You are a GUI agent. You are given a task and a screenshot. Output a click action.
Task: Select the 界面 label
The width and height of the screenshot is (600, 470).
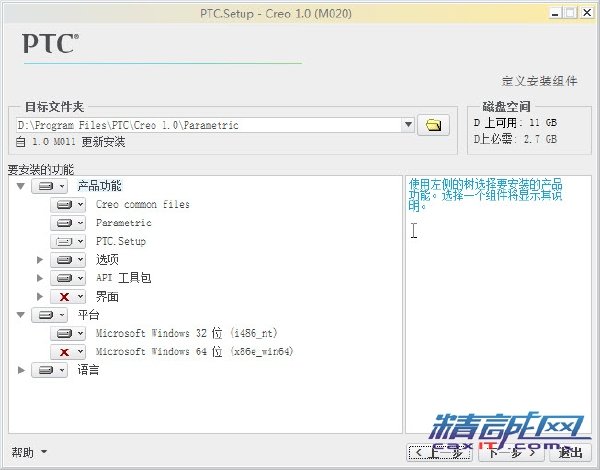[107, 297]
